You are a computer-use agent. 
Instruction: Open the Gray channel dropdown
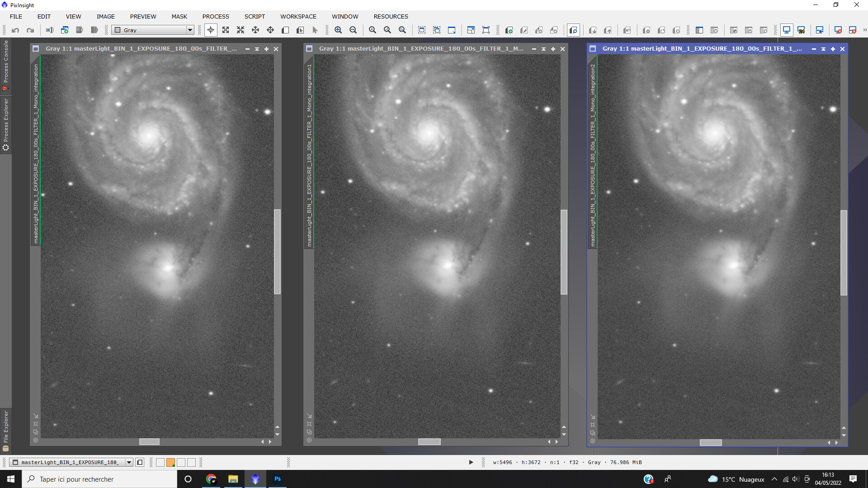[190, 30]
